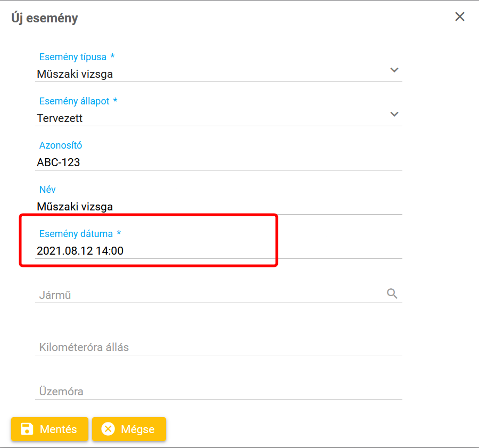Close the Új esemény dialog
479x448 pixels.
coord(460,17)
